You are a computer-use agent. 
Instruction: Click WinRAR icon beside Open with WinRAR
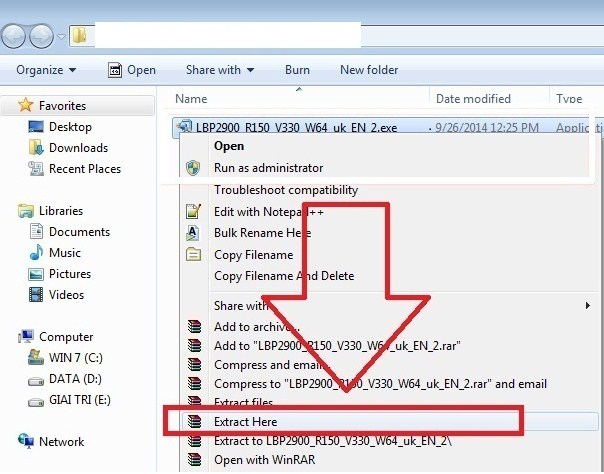point(195,459)
